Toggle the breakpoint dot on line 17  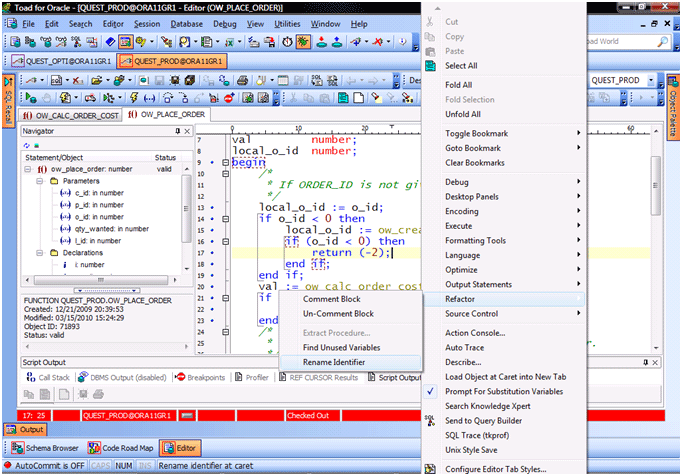tap(212, 253)
